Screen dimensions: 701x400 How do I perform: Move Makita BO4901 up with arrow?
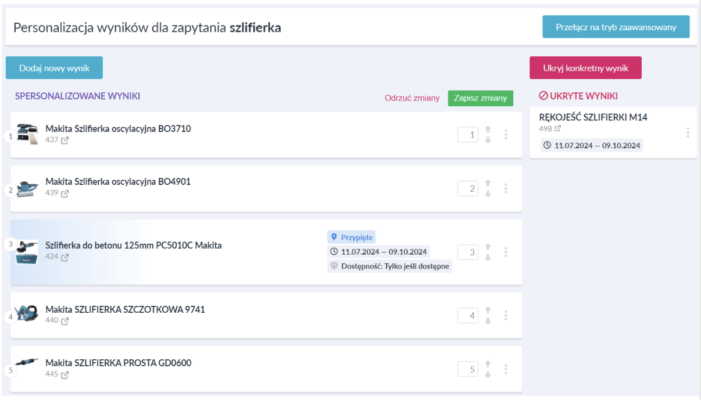pyautogui.click(x=488, y=183)
